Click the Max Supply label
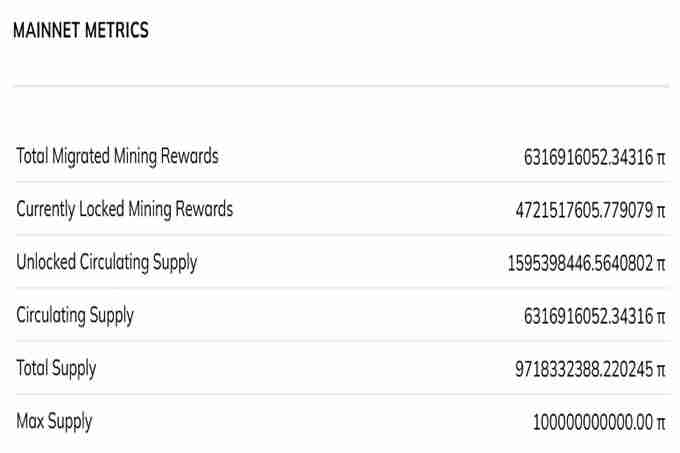 [54, 421]
